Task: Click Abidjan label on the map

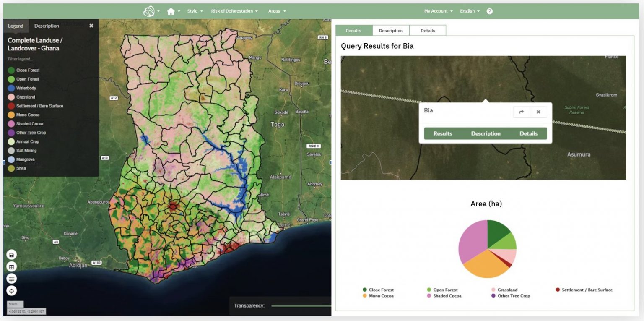Action: pos(78,265)
